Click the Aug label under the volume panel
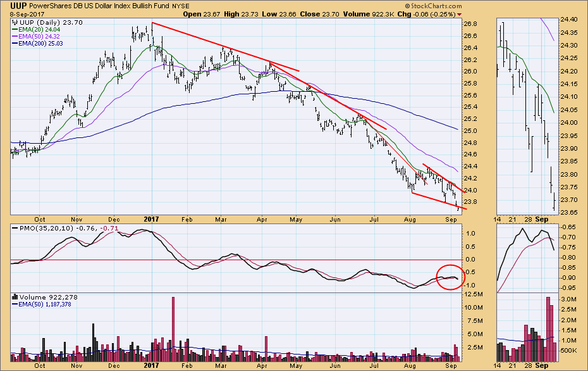The image size is (588, 371). pos(410,366)
